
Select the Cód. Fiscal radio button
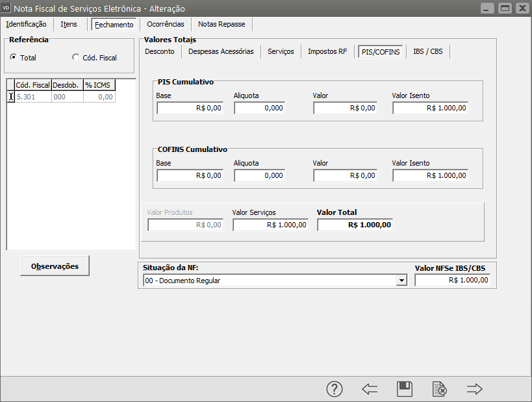coord(75,58)
